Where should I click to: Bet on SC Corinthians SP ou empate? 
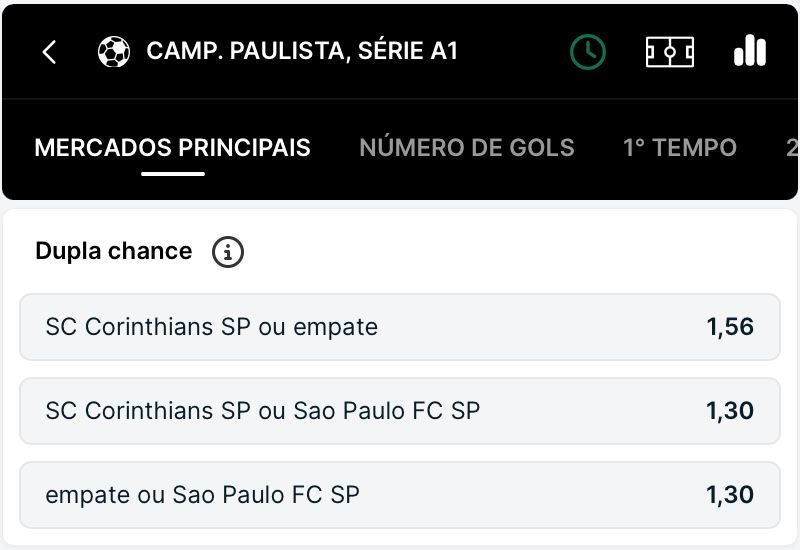tap(400, 327)
